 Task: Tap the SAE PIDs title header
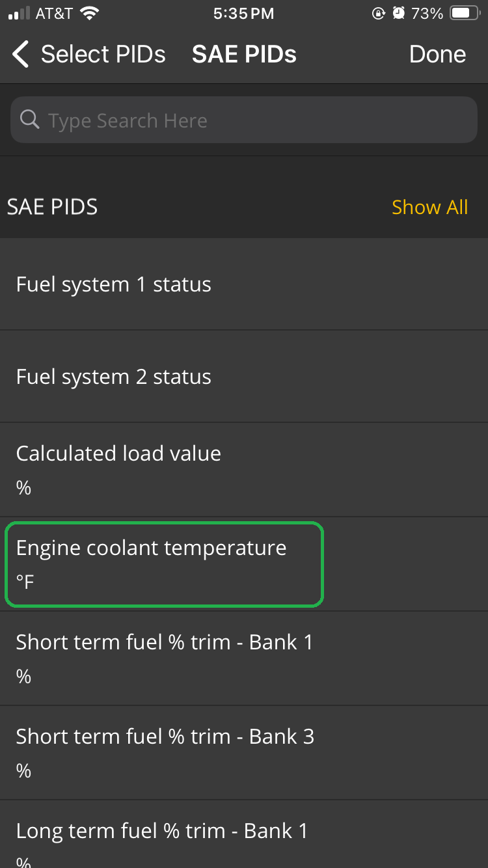point(244,54)
